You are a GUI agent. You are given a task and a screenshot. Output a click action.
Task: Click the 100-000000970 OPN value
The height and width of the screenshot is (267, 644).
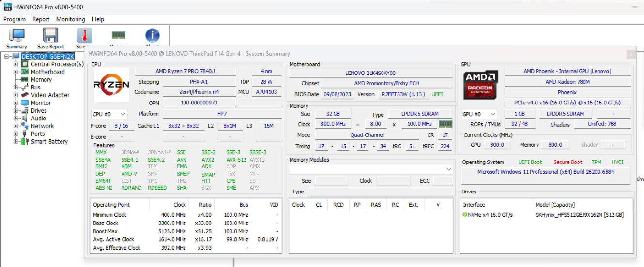(x=199, y=103)
